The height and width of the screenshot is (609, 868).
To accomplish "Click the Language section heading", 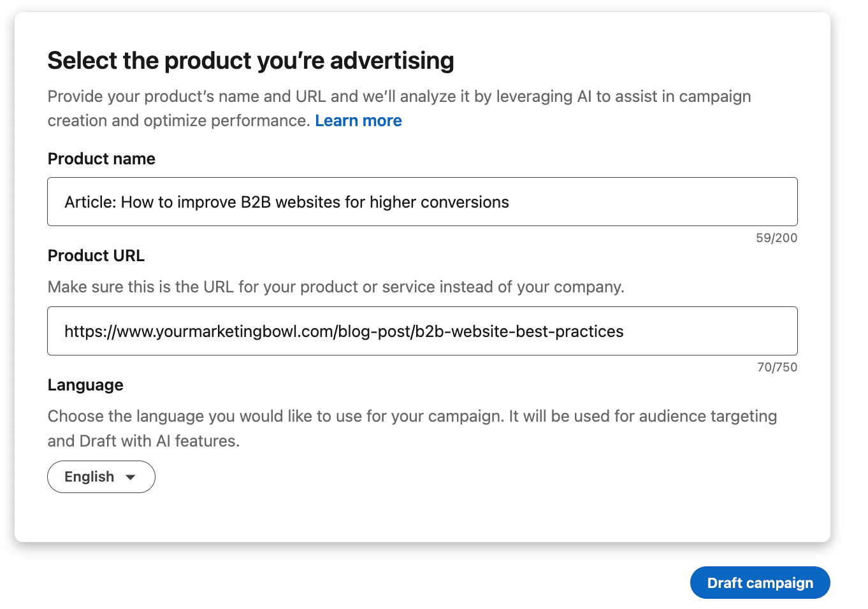I will click(85, 385).
